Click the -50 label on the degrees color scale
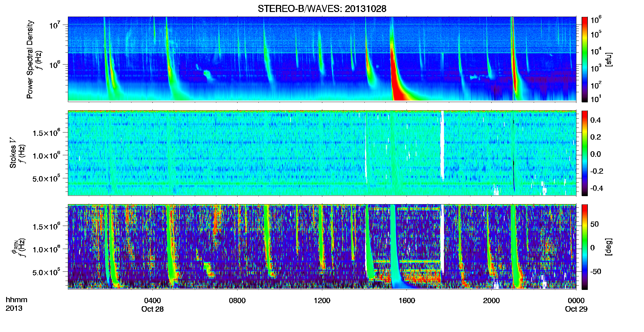This screenshot has height=332, width=644. pyautogui.click(x=596, y=271)
